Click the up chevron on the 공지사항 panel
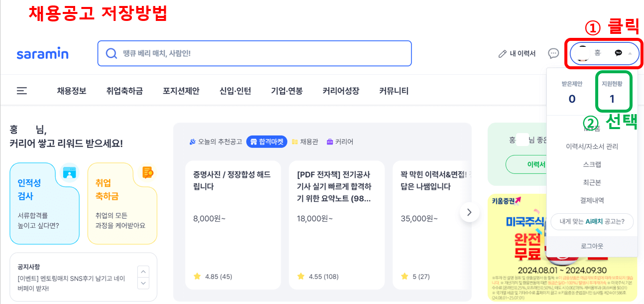The image size is (644, 304). click(143, 271)
